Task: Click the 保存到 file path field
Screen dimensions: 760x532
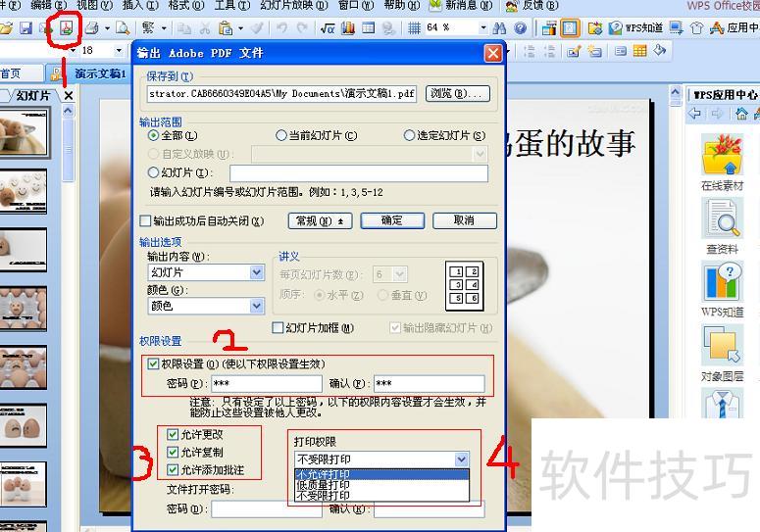Action: [281, 94]
